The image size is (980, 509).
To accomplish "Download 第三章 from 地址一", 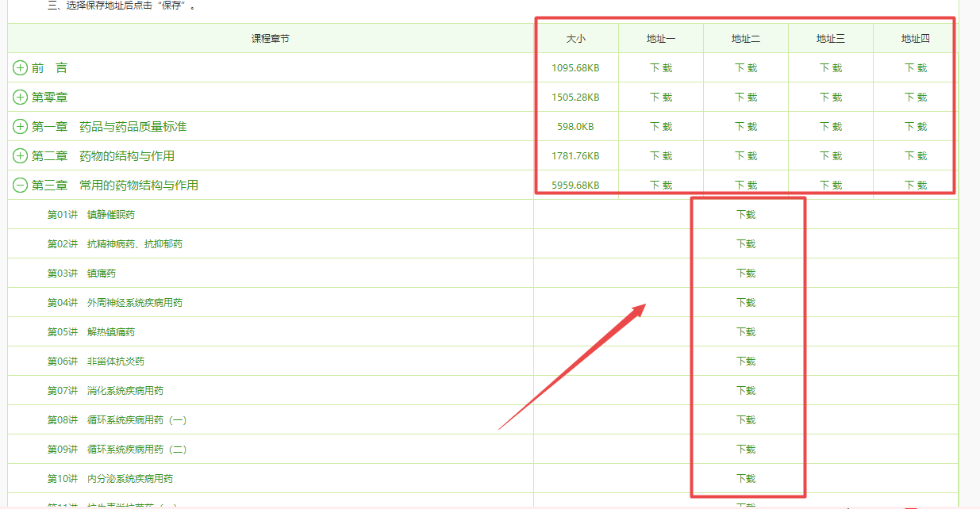I will [661, 186].
